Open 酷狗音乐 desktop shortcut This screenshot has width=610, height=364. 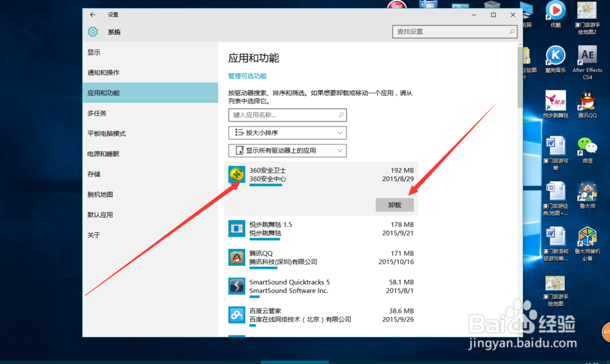pyautogui.click(x=556, y=59)
